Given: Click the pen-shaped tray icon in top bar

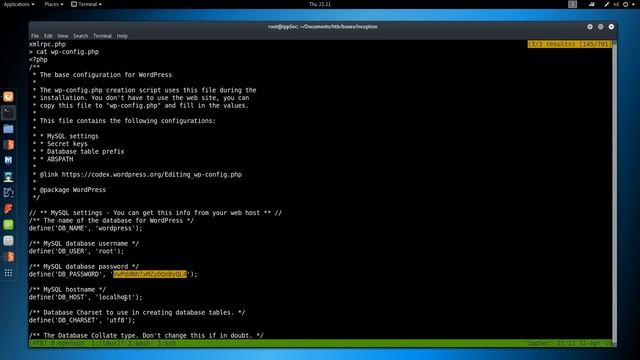Looking at the screenshot, I should tap(607, 4).
